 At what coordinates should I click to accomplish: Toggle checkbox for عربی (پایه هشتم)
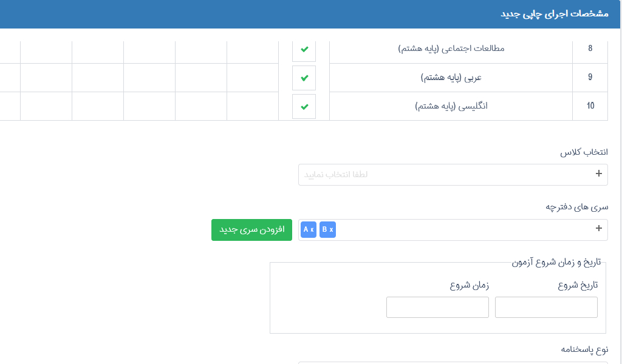tap(304, 78)
